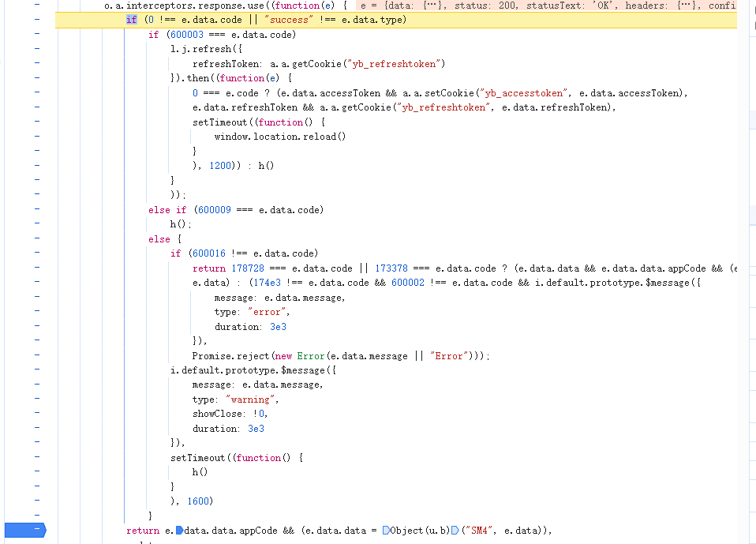This screenshot has height=544, width=756.
Task: Click the highlighted 'if' keyword on the paused line
Action: (132, 20)
